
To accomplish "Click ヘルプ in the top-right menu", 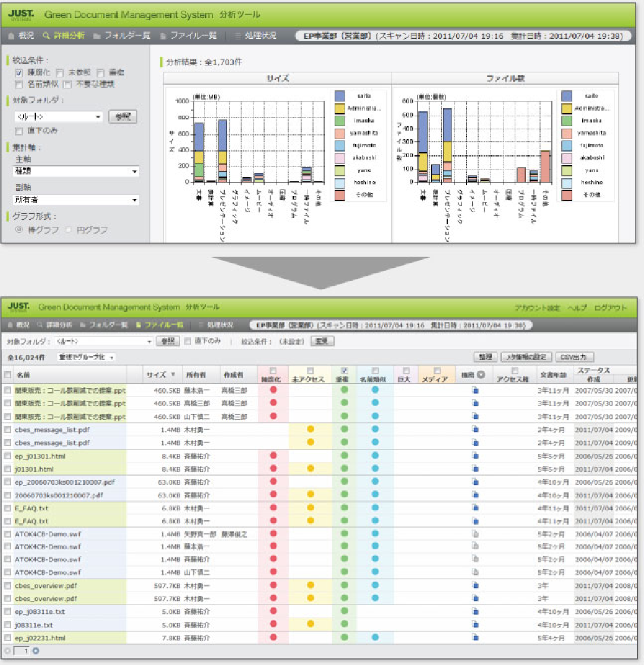I will coord(577,307).
